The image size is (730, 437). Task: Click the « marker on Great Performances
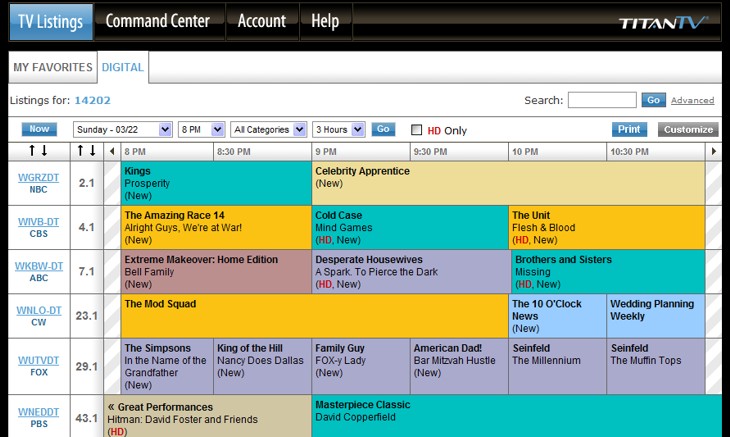click(x=111, y=407)
